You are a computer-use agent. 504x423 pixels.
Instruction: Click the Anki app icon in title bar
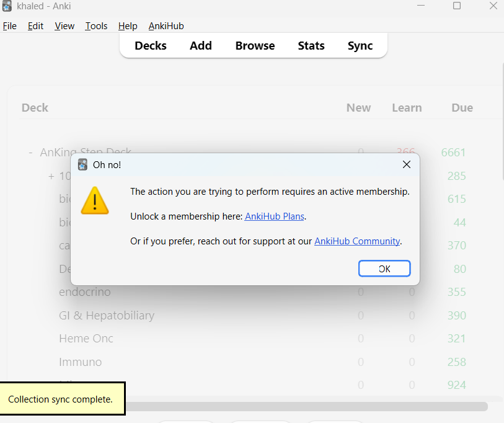tap(7, 6)
